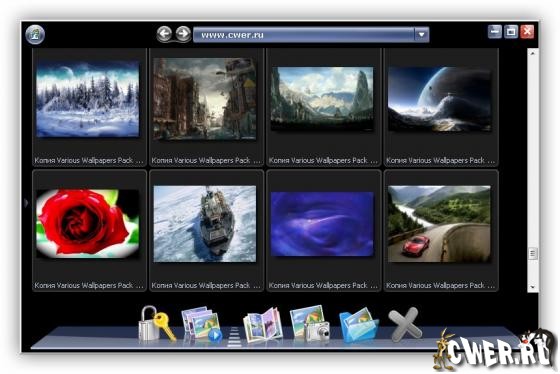Click the camera with picture icon
Screen dimensions: 560x374
point(310,324)
